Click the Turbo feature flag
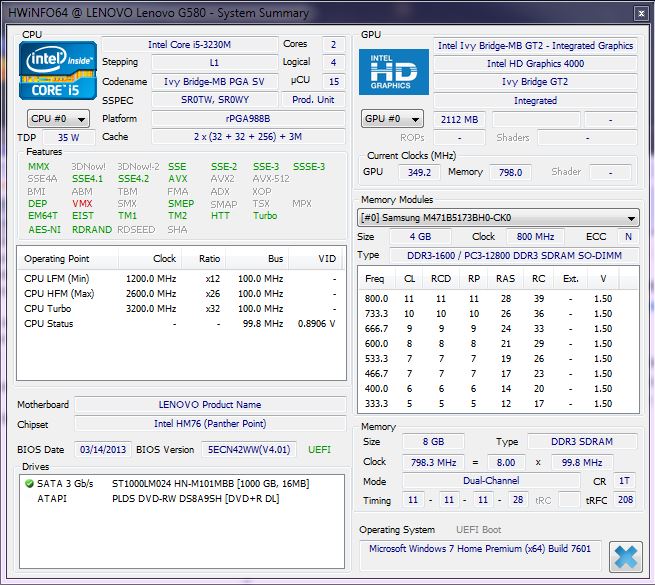Image resolution: width=655 pixels, height=585 pixels. (265, 216)
